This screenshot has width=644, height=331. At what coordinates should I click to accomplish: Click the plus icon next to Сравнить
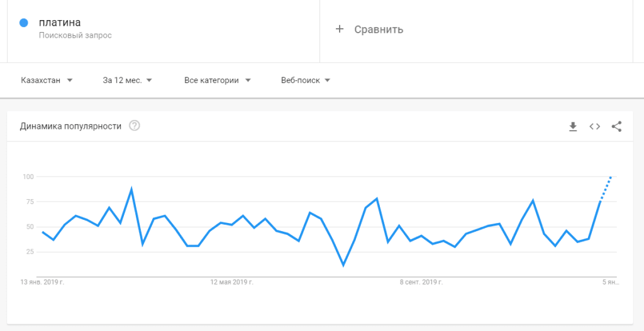click(x=340, y=29)
